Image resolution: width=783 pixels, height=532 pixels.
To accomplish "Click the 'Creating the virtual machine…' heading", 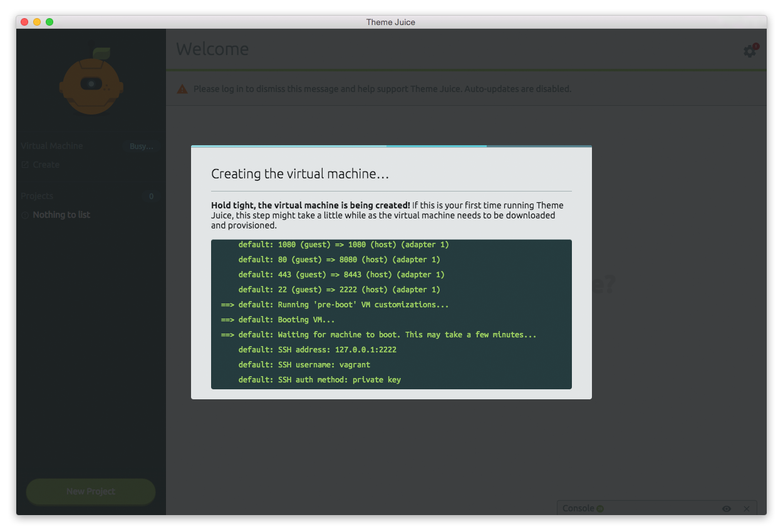I will click(300, 174).
